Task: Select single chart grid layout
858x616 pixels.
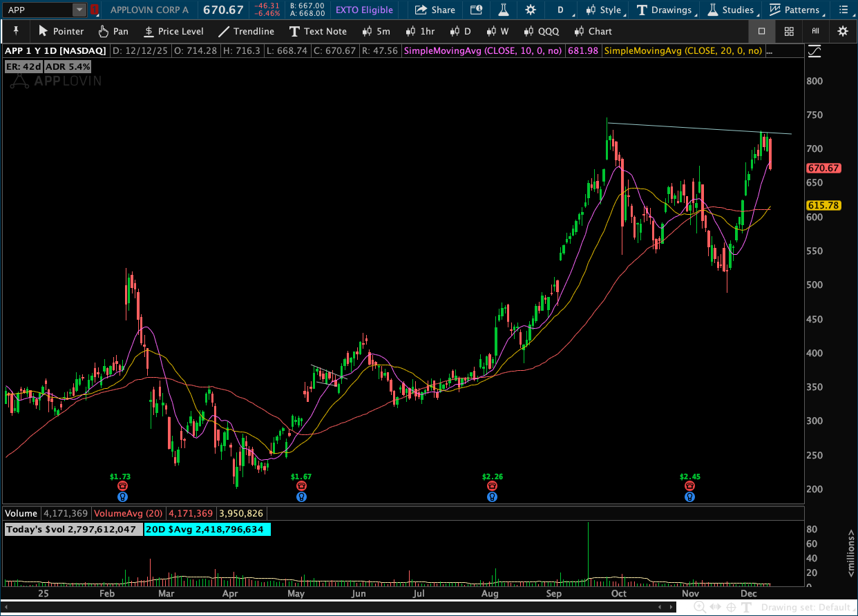Action: 761,31
